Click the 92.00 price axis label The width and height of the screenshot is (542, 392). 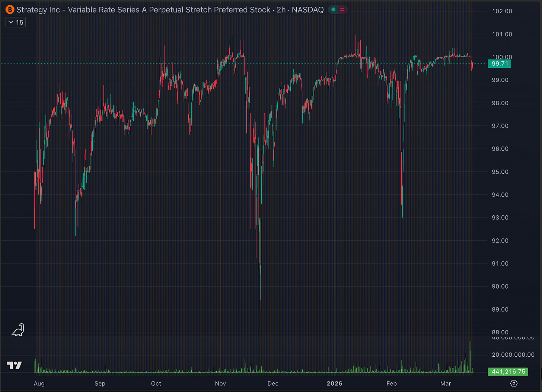(x=500, y=241)
